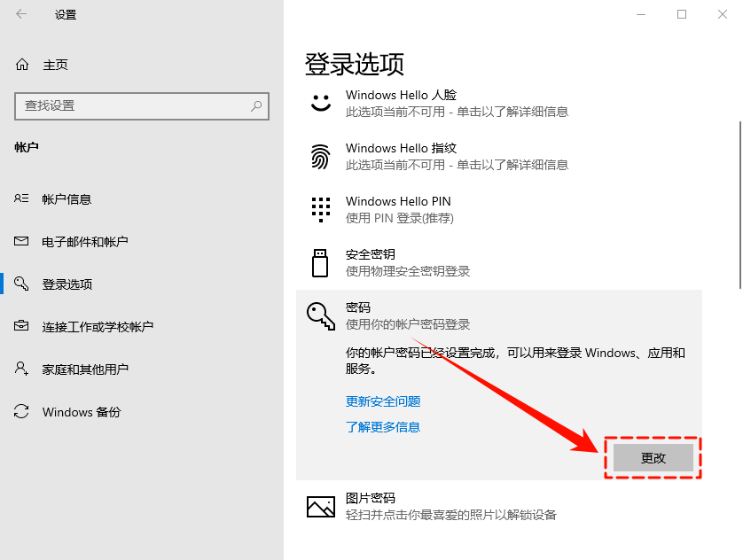Click the Windows 备份 sync icon
Viewport: 743px width, 560px height.
pyautogui.click(x=20, y=411)
